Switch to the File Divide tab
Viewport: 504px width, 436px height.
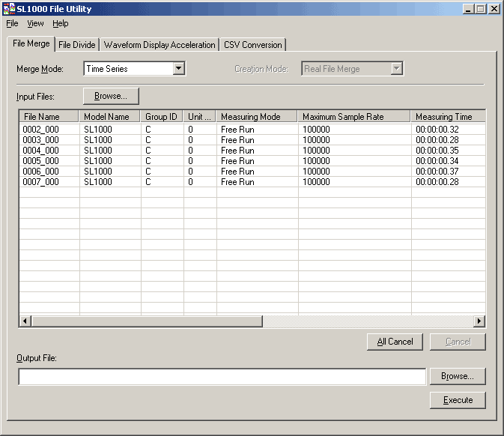[77, 45]
